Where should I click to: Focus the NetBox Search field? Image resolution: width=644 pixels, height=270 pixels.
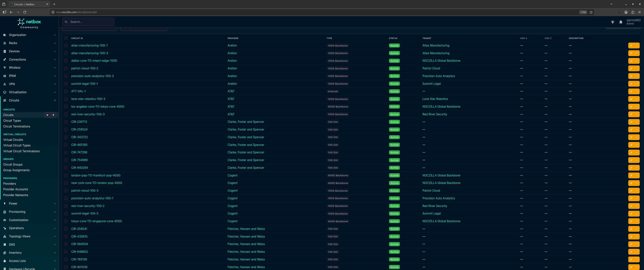(88, 22)
